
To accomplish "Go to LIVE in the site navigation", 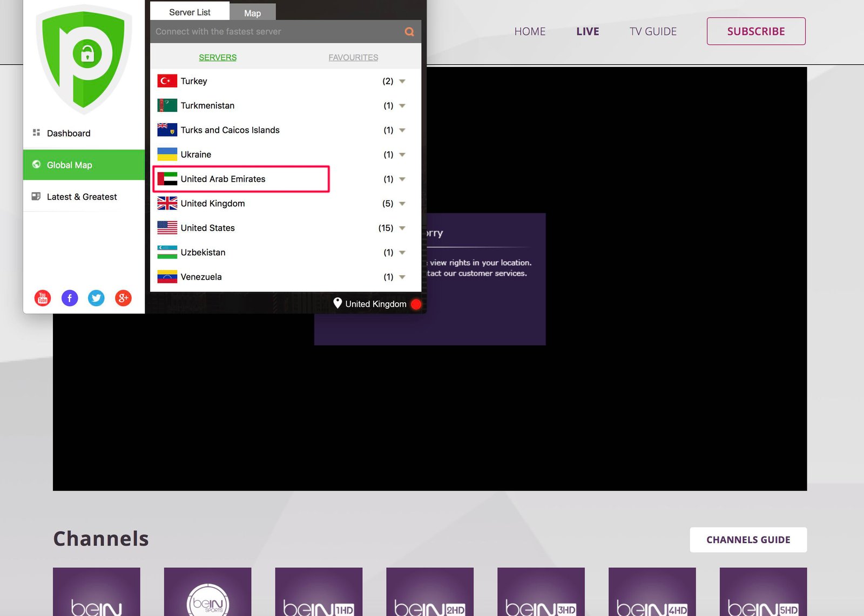I will click(x=588, y=31).
